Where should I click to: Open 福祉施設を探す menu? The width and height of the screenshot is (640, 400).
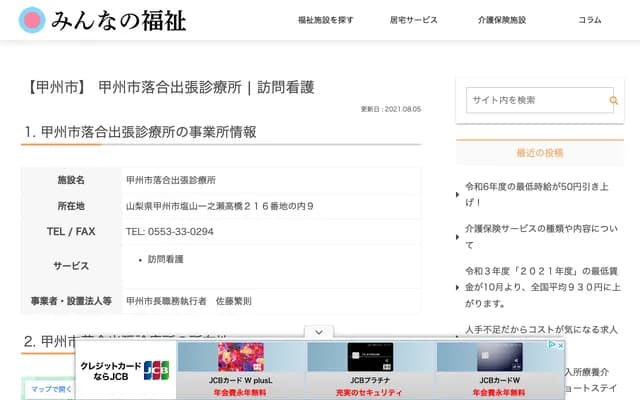pos(326,20)
